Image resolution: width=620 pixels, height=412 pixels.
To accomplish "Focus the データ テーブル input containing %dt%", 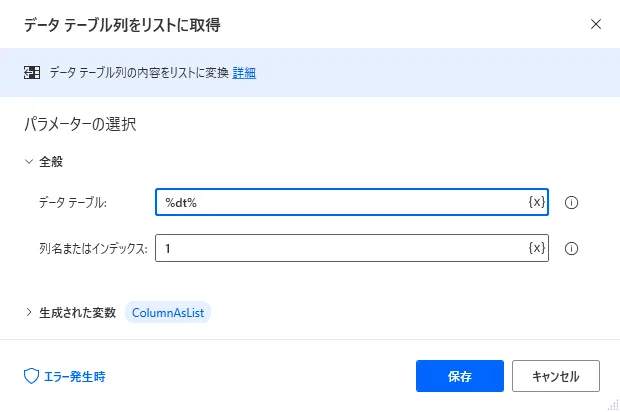I will click(x=340, y=202).
